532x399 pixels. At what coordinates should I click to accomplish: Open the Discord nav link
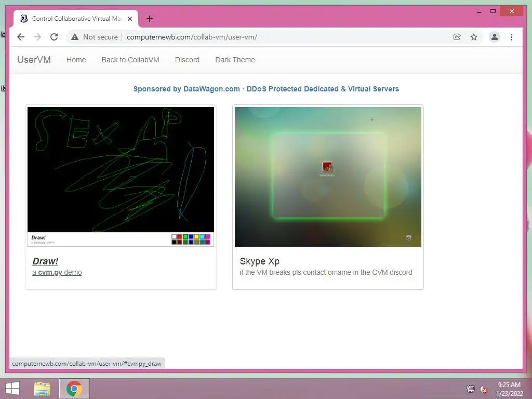(187, 60)
